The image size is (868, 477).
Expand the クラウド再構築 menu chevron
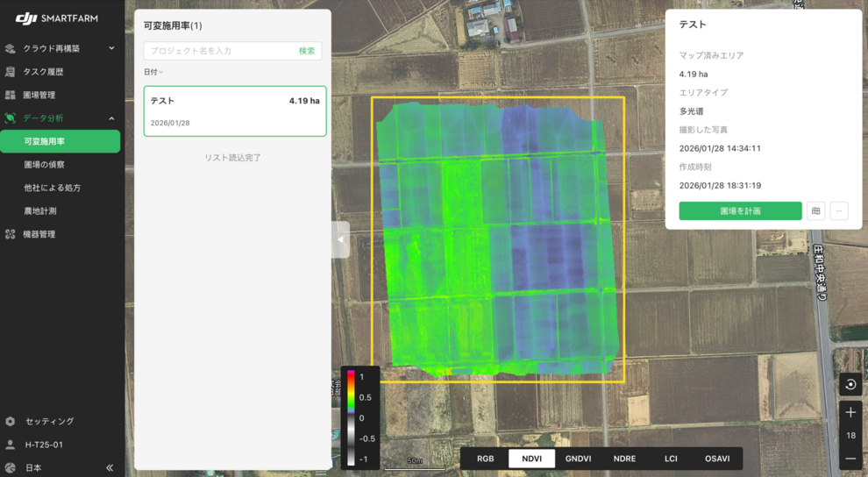click(111, 48)
